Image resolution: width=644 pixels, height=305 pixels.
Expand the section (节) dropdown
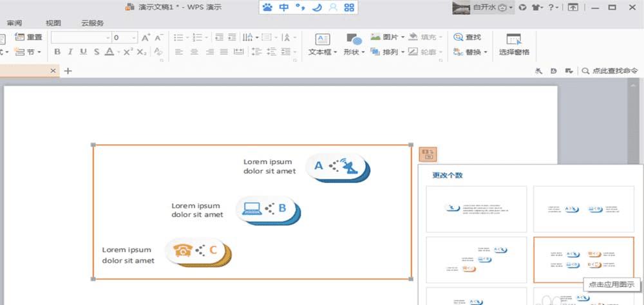pyautogui.click(x=39, y=52)
